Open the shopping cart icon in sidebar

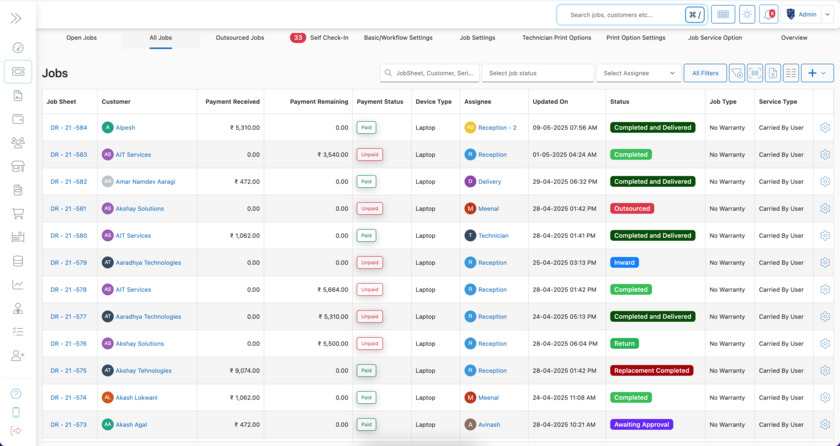pos(17,214)
